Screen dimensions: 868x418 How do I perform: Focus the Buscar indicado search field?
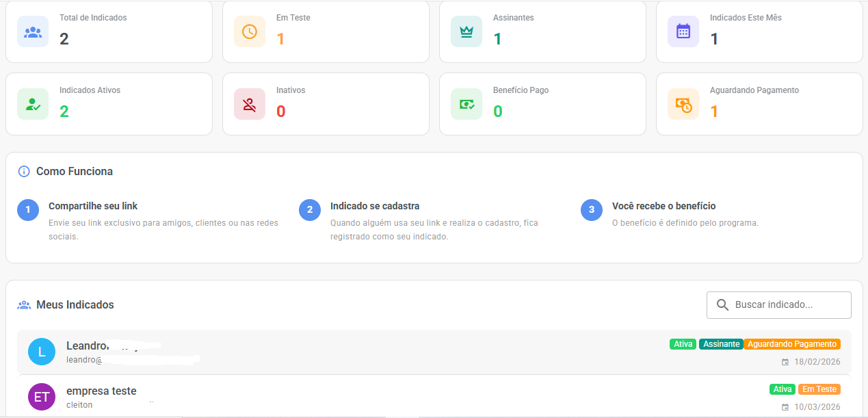787,305
